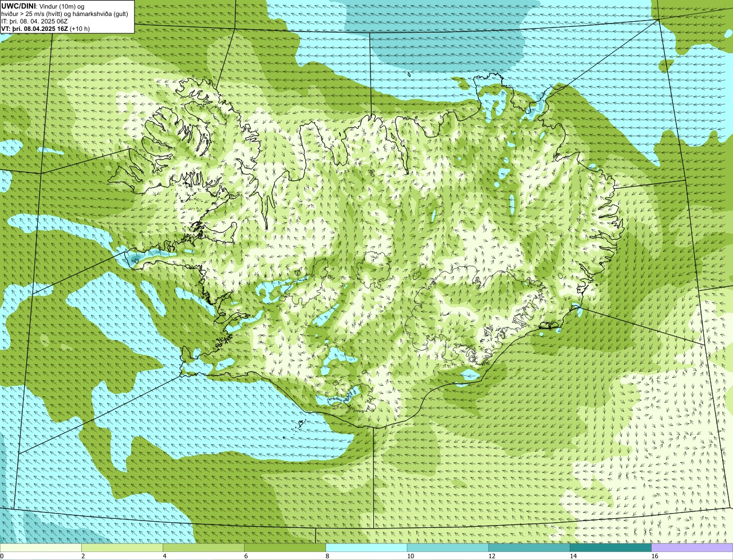Click the teal 12–14 m/s legend swatch
The height and width of the screenshot is (560, 733).
529,547
